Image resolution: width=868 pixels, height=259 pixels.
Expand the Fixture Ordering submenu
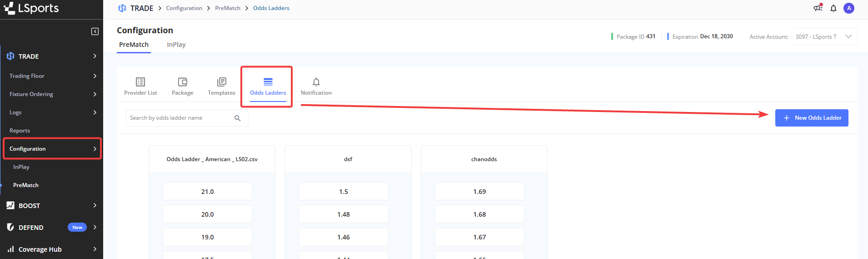(x=52, y=94)
